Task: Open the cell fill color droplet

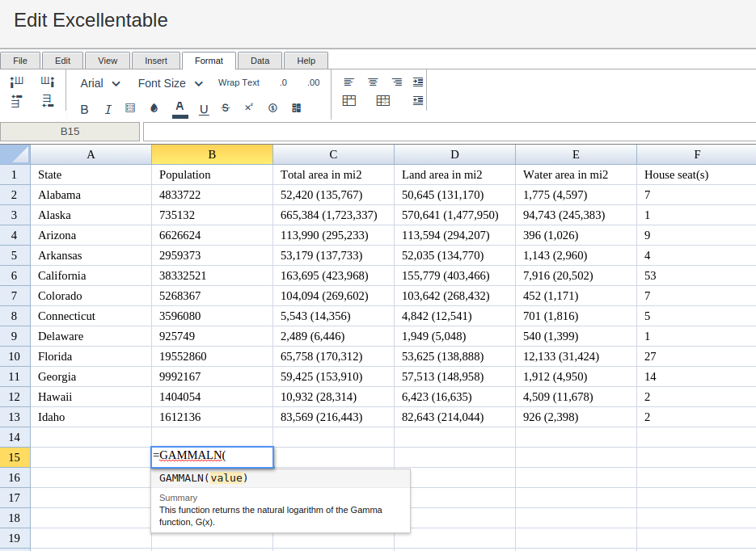Action: coord(154,108)
